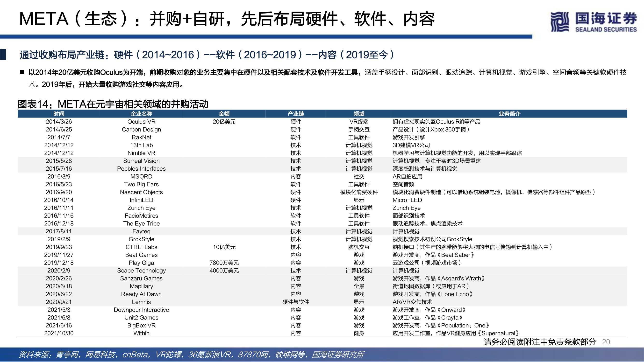Viewport: 644px width, 362px height.
Task: Click the 产业链 column header
Action: 296,114
